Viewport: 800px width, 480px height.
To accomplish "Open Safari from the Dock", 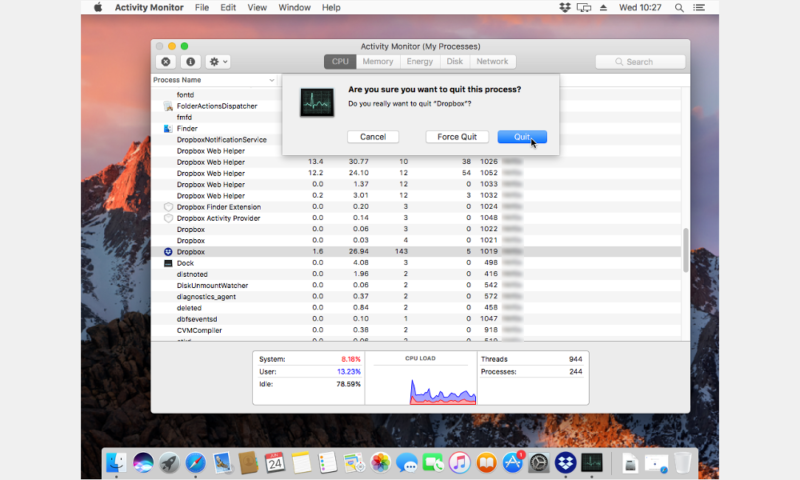I will (x=195, y=463).
